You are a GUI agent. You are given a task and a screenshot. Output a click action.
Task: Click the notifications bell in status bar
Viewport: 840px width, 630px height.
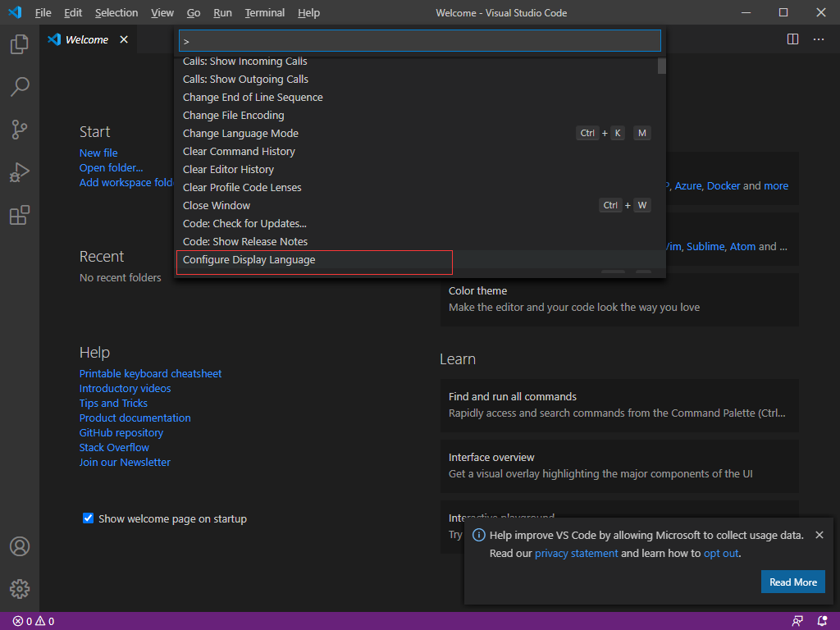pyautogui.click(x=822, y=622)
